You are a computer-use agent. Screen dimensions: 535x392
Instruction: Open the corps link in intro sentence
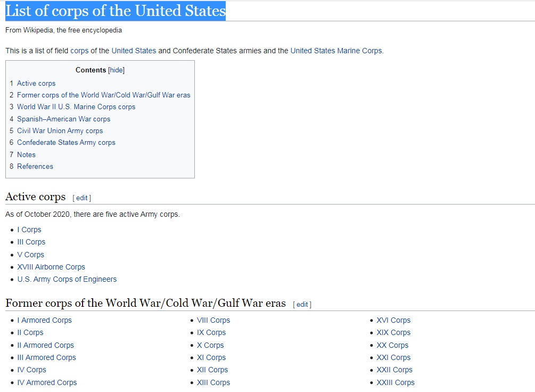coord(79,51)
